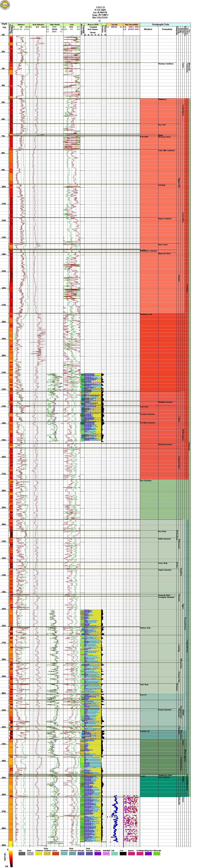
Task: Click the Igneous lithology legend swatch
Action: click(131, 853)
